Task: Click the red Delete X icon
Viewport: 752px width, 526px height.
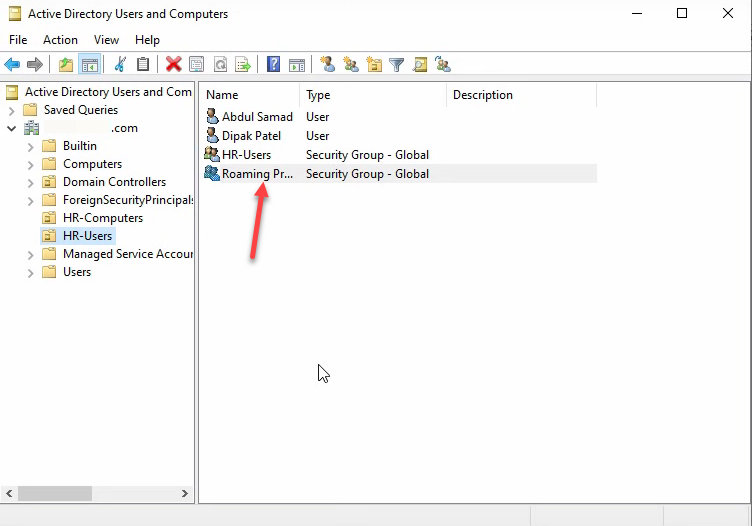Action: pos(174,64)
